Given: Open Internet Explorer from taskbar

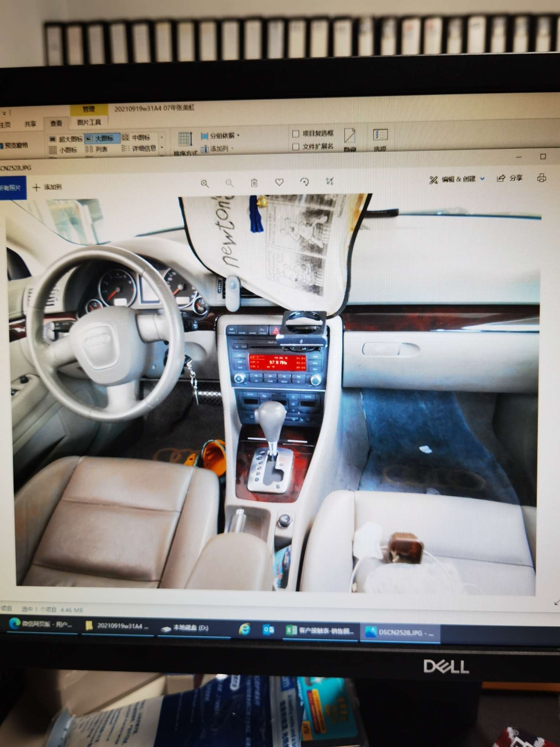Looking at the screenshot, I should coord(244,629).
